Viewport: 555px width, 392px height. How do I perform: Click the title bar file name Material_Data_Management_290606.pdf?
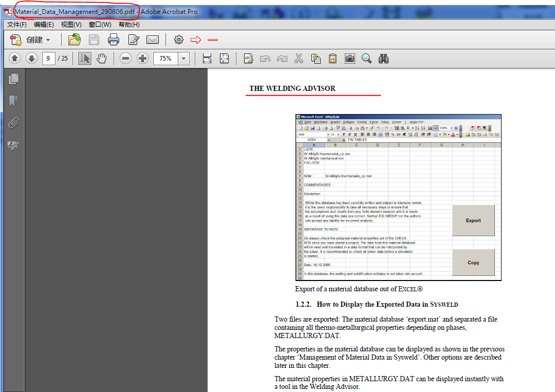(x=75, y=12)
